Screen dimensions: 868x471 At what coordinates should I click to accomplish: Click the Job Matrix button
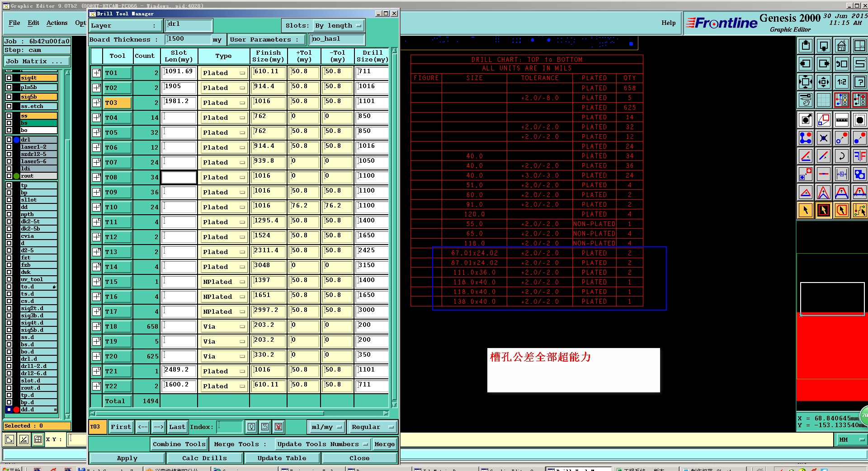(x=37, y=61)
